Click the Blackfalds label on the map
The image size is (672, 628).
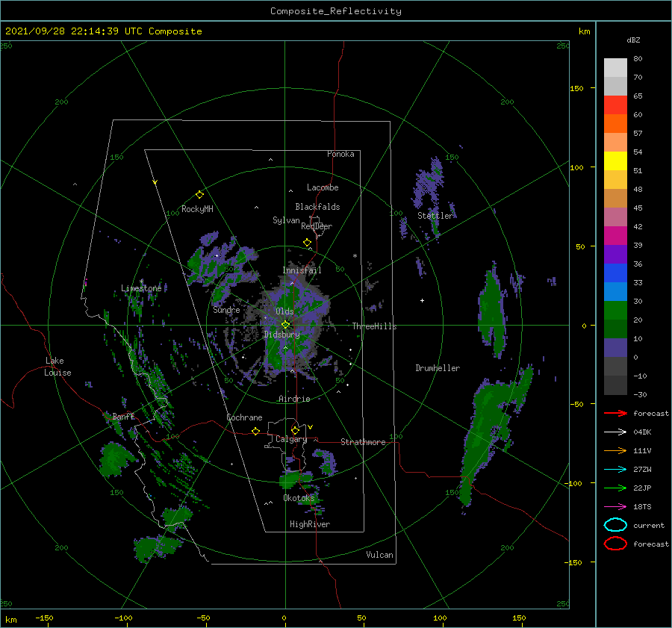click(x=317, y=207)
